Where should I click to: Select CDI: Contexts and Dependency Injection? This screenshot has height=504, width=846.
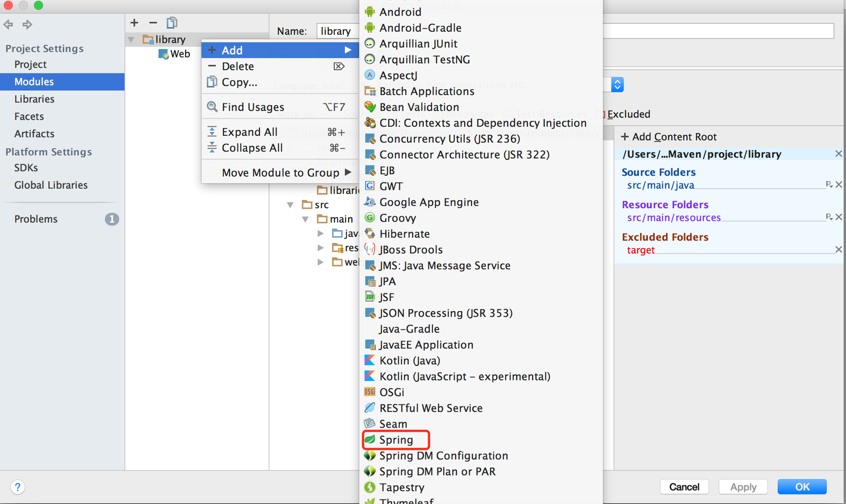coord(481,123)
